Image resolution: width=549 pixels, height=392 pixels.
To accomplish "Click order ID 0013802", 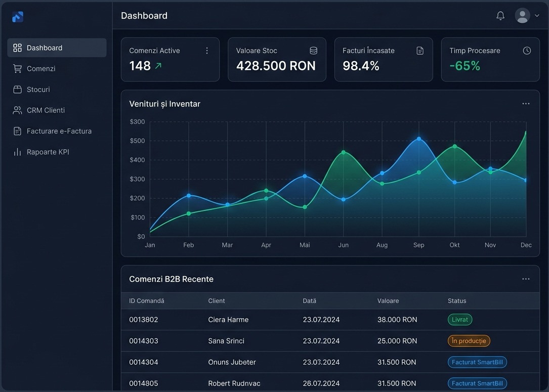I will pos(144,320).
